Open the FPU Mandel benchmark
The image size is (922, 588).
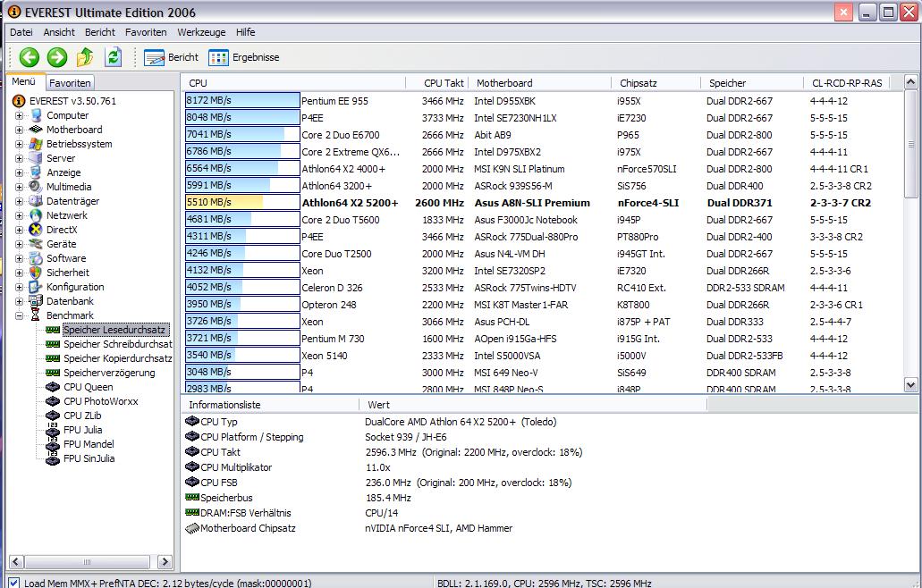(x=89, y=444)
